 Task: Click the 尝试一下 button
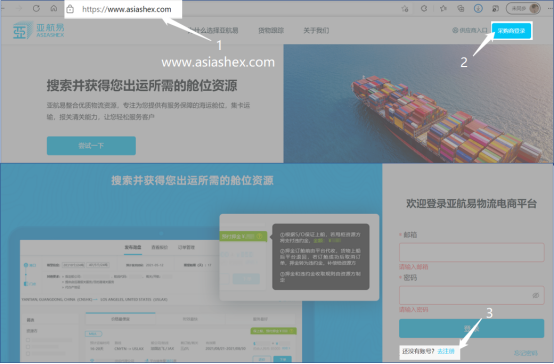(91, 146)
